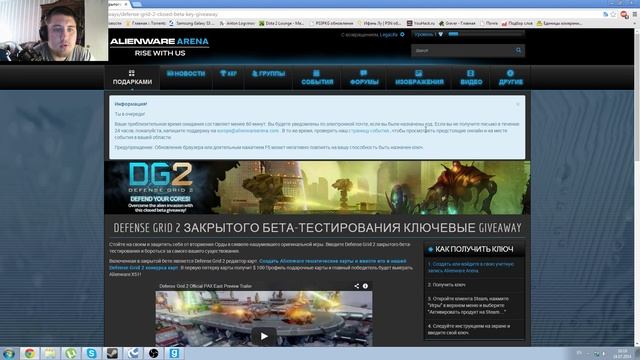Open account settings gear beside username
Viewport: 640px width, 360px height.
[x=402, y=35]
